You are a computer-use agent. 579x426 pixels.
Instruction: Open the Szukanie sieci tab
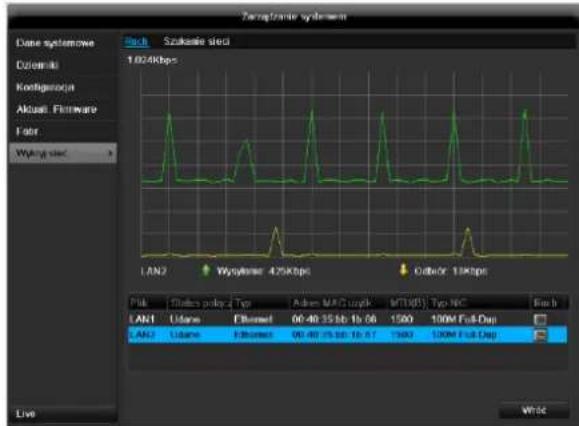[196, 41]
